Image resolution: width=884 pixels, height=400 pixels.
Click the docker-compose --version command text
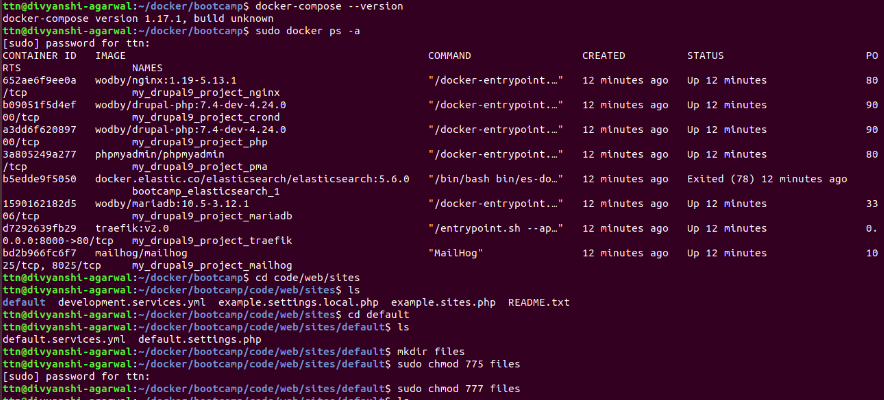click(329, 7)
